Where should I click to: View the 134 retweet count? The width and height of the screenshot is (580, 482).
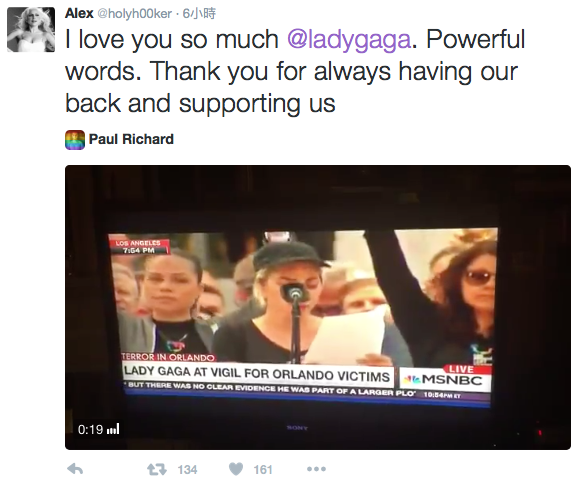click(x=187, y=470)
